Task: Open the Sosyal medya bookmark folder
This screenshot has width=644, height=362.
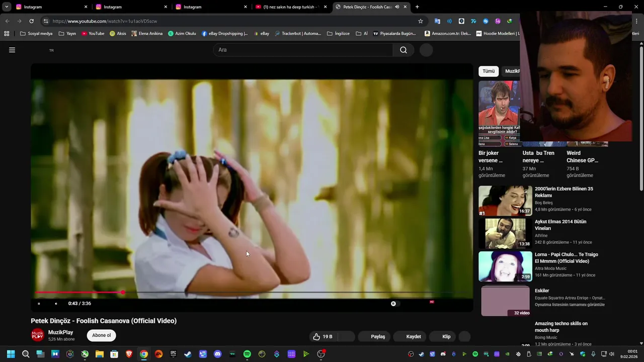Action: coord(36,34)
